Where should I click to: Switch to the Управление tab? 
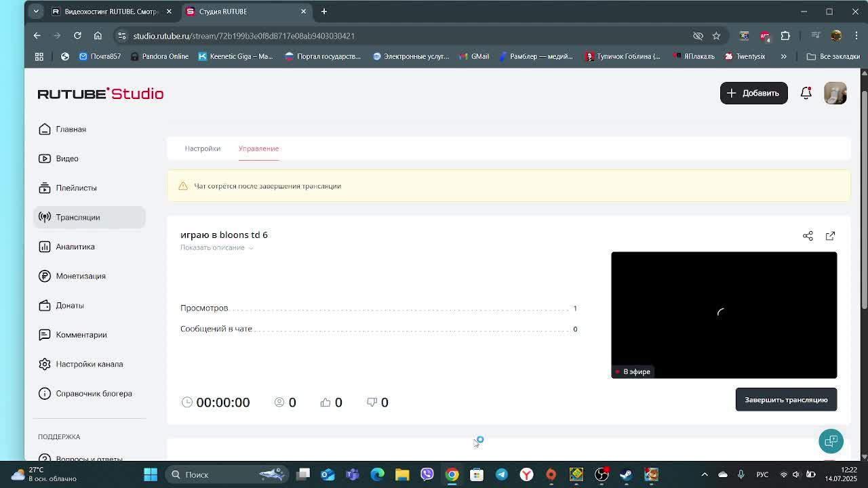[x=258, y=148]
